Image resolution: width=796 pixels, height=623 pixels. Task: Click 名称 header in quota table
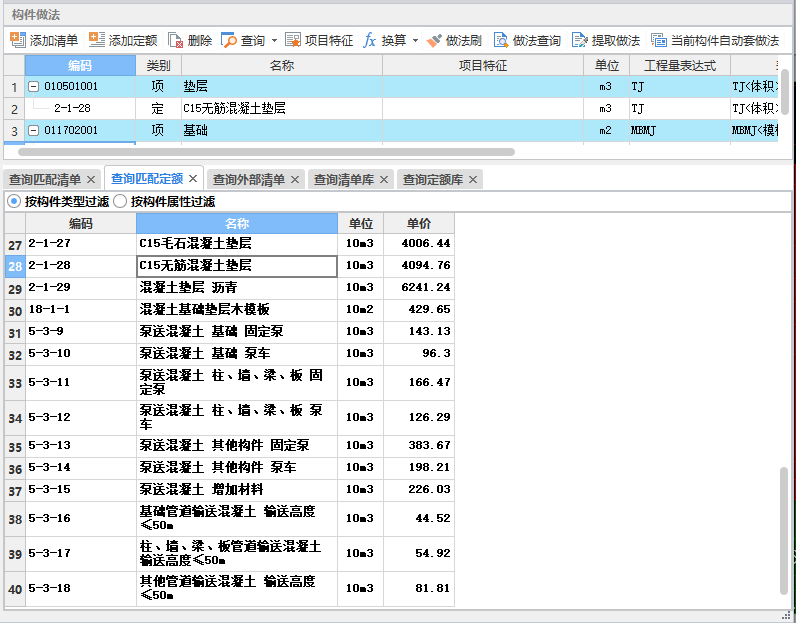pyautogui.click(x=237, y=223)
